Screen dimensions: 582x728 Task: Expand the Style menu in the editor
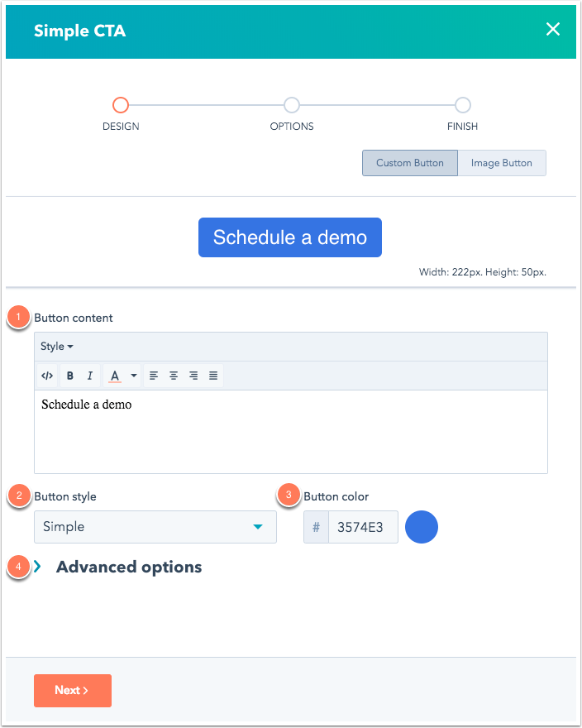(x=56, y=346)
